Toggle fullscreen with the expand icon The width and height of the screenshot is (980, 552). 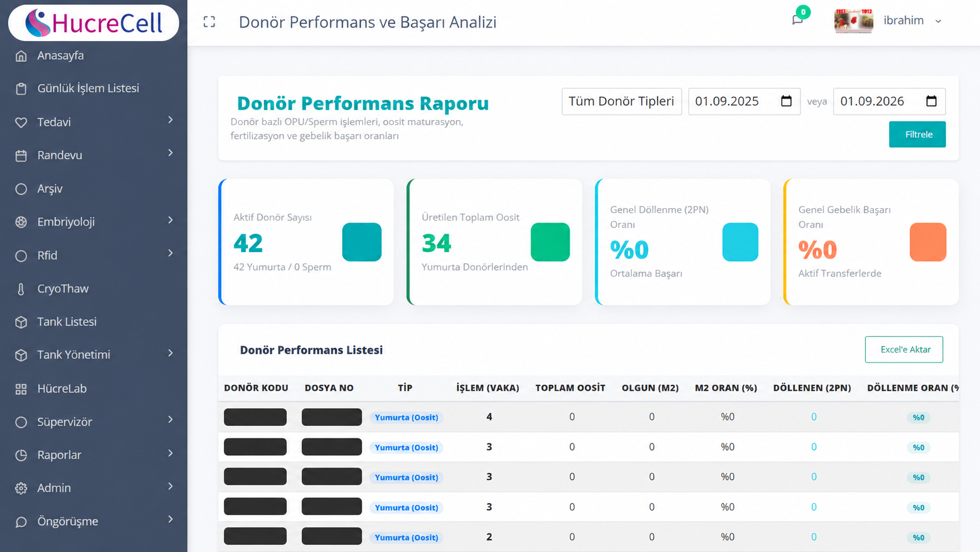coord(209,22)
